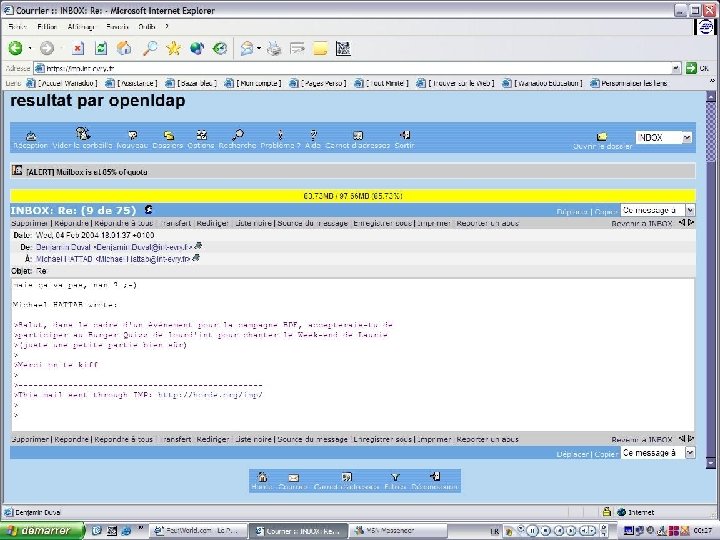Click top Source du message link

[x=312, y=223]
